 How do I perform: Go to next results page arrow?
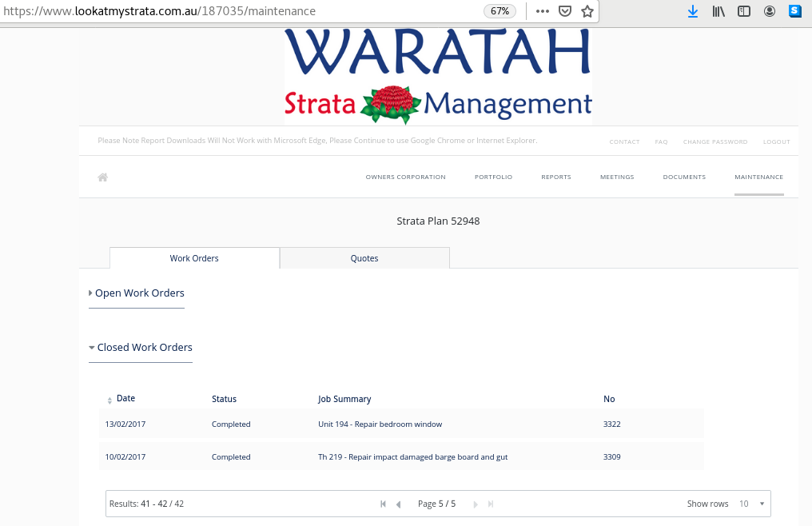[x=476, y=504]
